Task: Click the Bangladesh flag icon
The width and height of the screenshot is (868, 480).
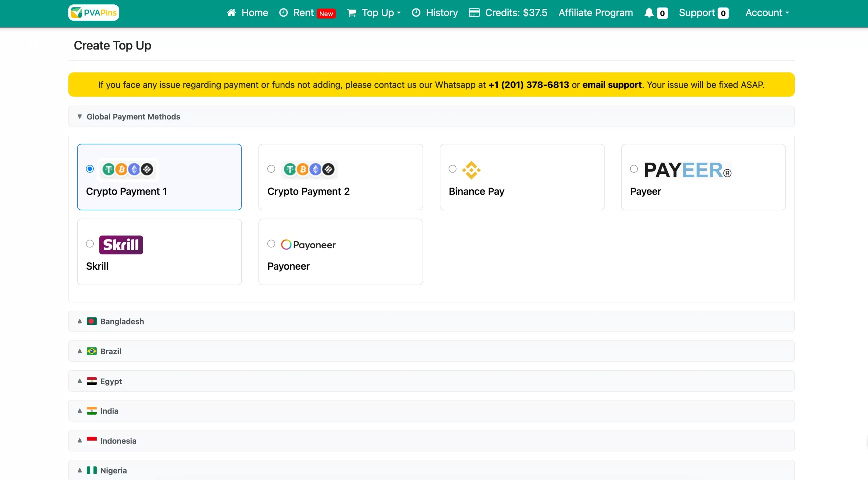Action: tap(92, 321)
